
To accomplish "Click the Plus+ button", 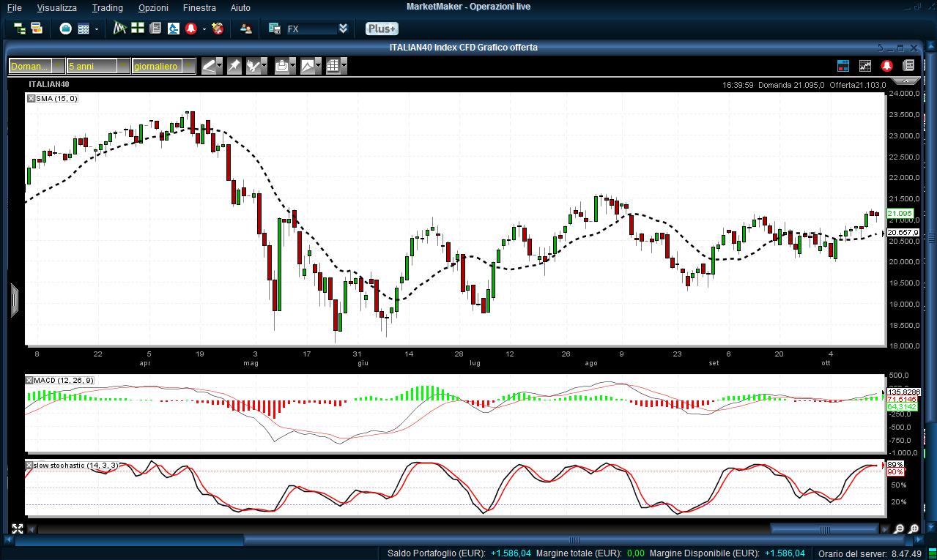I will coord(382,29).
